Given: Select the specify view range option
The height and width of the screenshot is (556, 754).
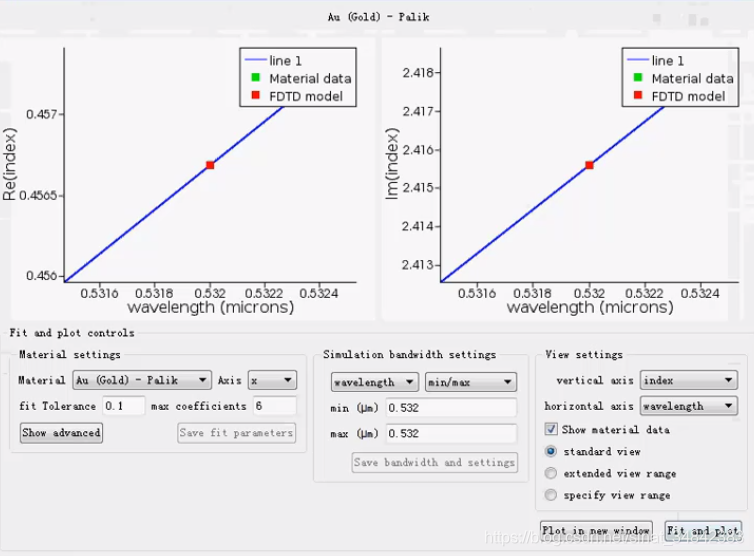Looking at the screenshot, I should [x=551, y=495].
